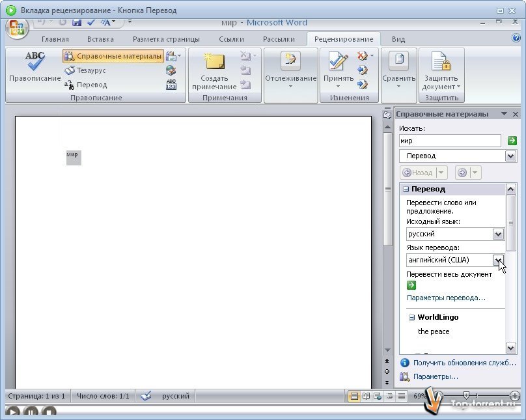Collapse the Перевод results section

tap(406, 189)
